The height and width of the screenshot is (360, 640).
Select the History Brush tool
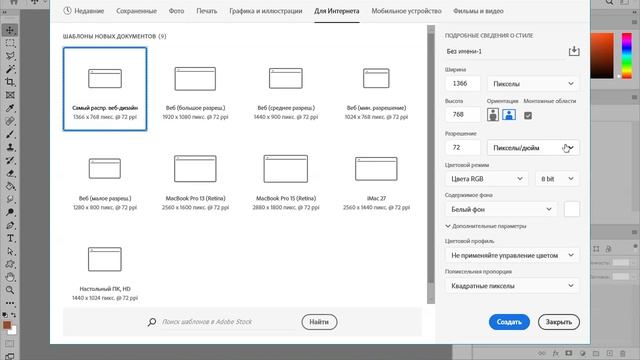(x=10, y=160)
